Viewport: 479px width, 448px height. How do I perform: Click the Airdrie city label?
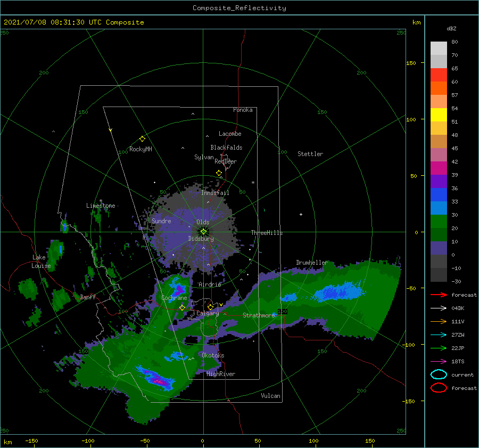tap(210, 284)
